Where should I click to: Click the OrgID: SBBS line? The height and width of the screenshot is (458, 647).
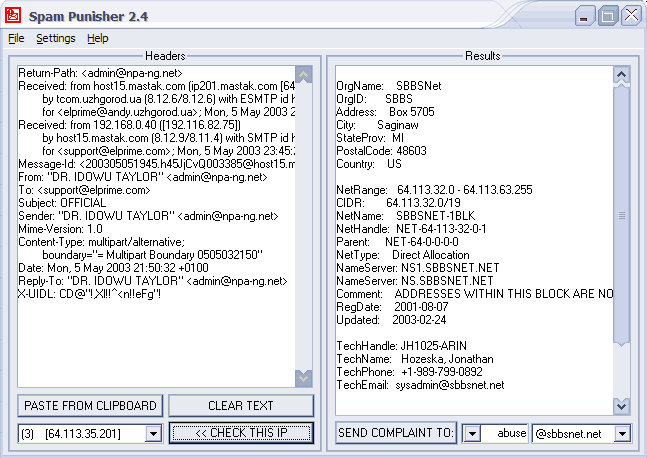coord(374,99)
